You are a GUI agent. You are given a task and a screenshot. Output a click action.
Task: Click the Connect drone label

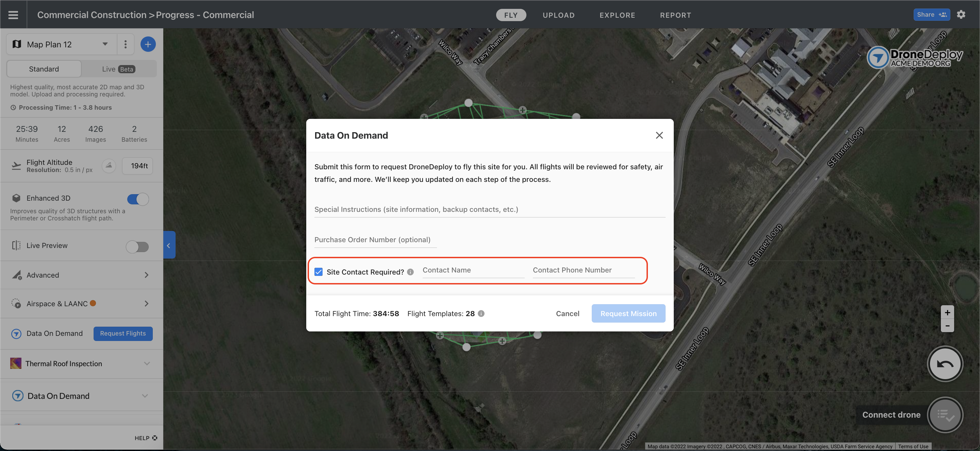891,415
